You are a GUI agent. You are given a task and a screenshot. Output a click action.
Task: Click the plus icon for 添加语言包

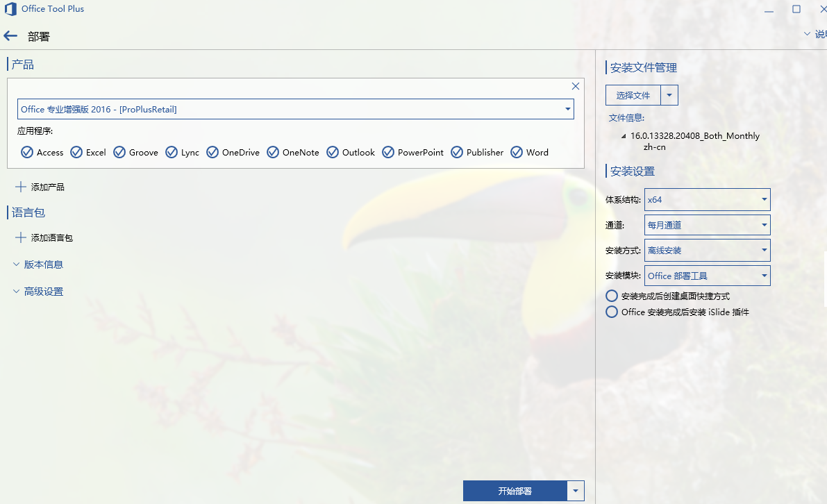[x=21, y=237]
